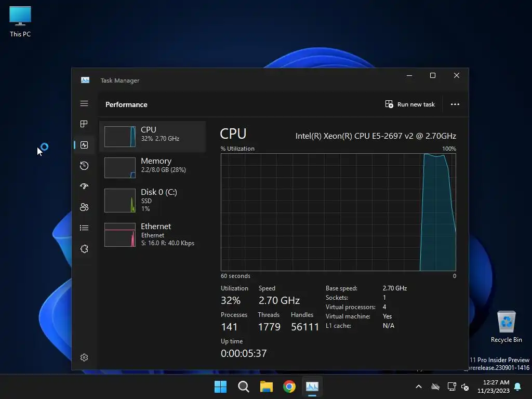Launch Google Chrome from the taskbar

point(289,387)
